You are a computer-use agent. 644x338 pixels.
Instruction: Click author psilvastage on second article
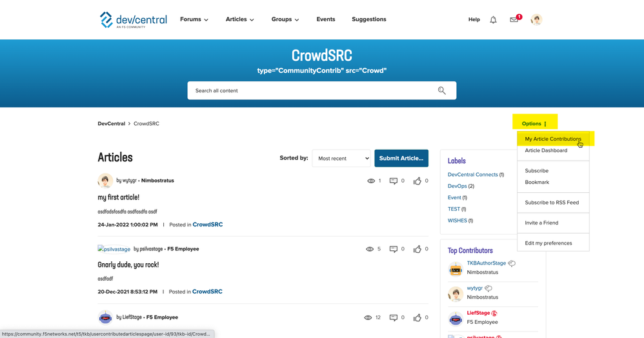coord(151,249)
